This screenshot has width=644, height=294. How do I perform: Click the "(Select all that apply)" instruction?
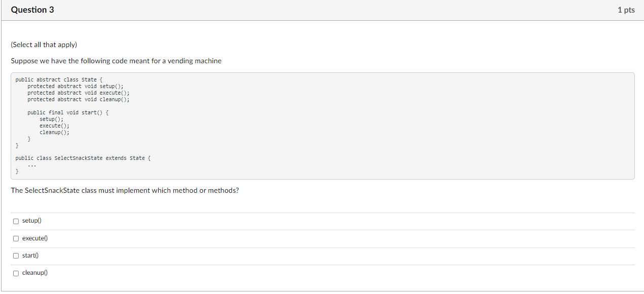click(x=44, y=45)
